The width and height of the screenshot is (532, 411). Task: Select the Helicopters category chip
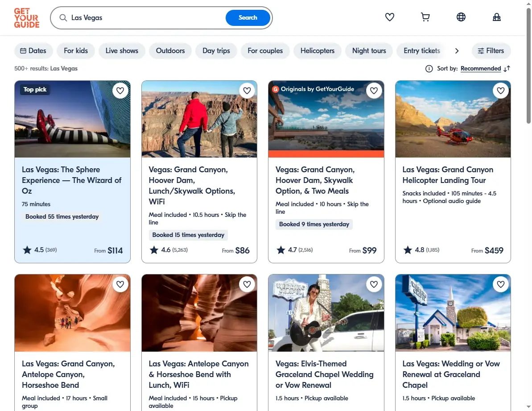[x=317, y=51]
